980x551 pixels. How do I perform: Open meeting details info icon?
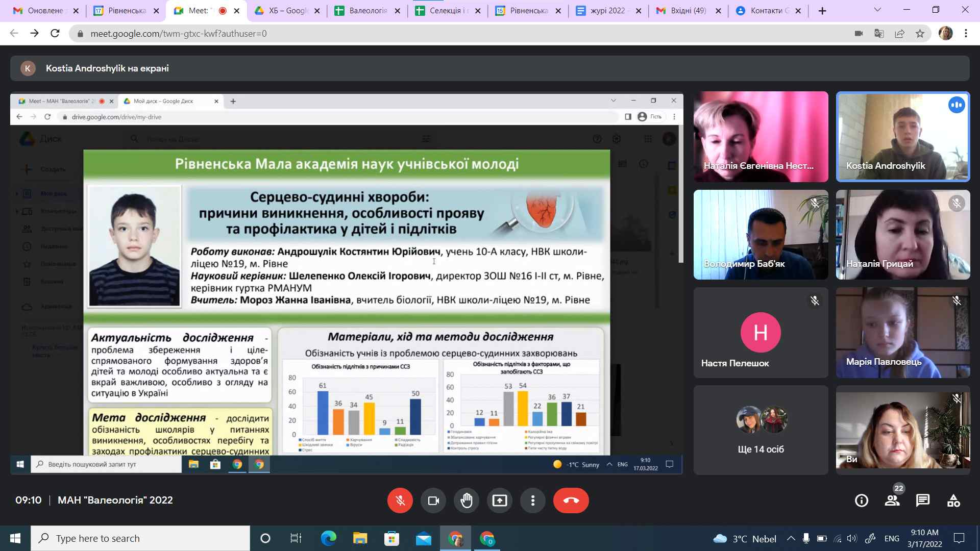(862, 500)
